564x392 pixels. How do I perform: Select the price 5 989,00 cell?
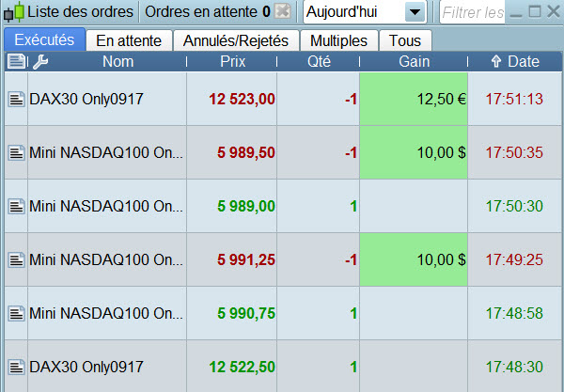(x=232, y=206)
